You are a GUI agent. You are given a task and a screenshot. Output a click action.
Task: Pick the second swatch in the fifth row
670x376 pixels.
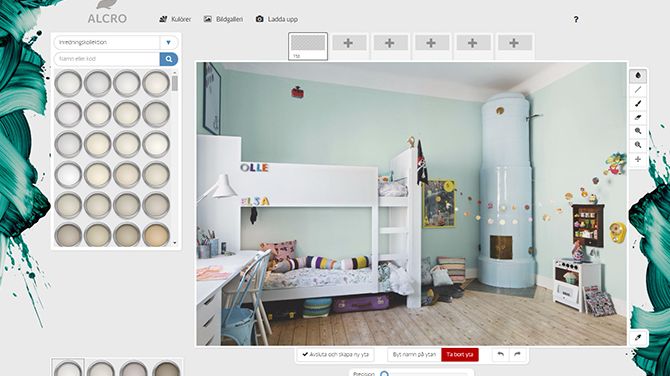pos(97,206)
